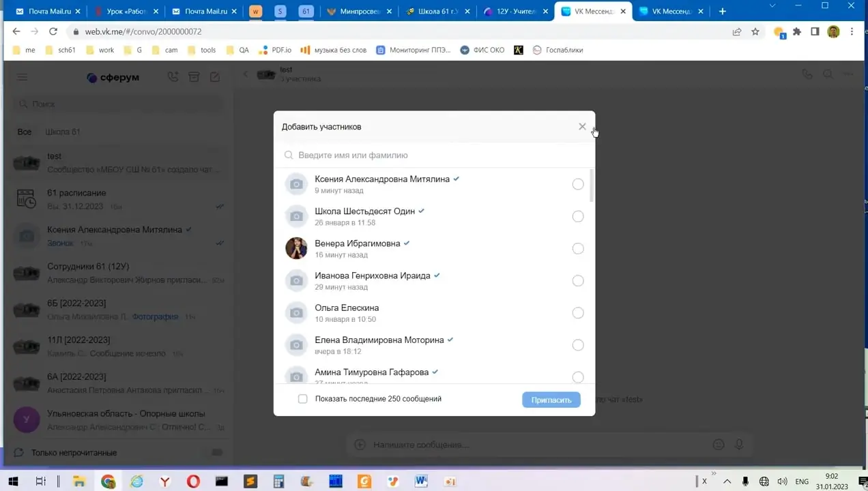Expand hidden system tray icons arrow
The width and height of the screenshot is (868, 491).
tap(725, 481)
